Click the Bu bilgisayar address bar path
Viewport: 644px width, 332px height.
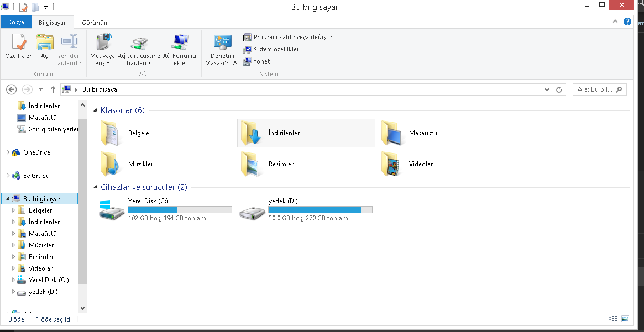(x=101, y=89)
